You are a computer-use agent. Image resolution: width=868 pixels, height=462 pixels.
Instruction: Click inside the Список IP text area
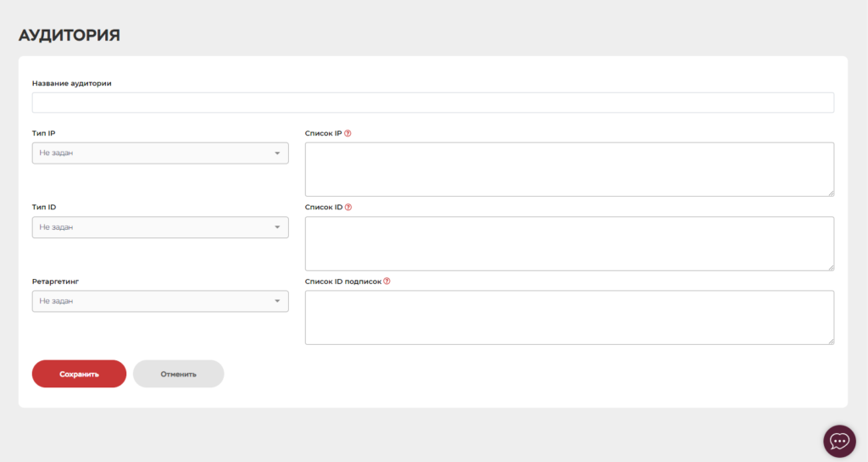click(x=570, y=170)
